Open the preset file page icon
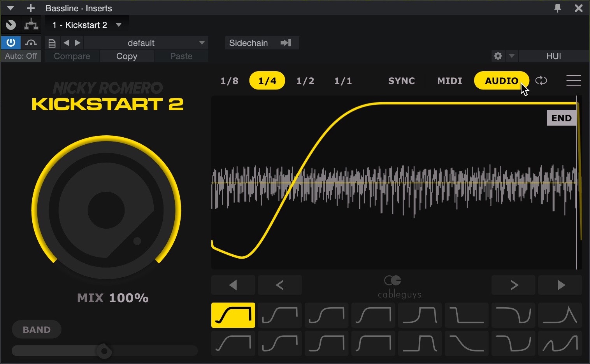 point(52,43)
